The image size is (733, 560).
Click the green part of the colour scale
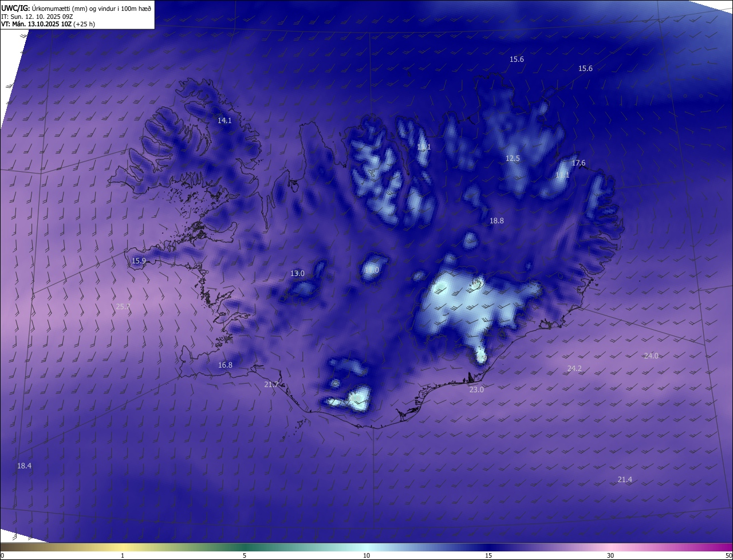[245, 547]
